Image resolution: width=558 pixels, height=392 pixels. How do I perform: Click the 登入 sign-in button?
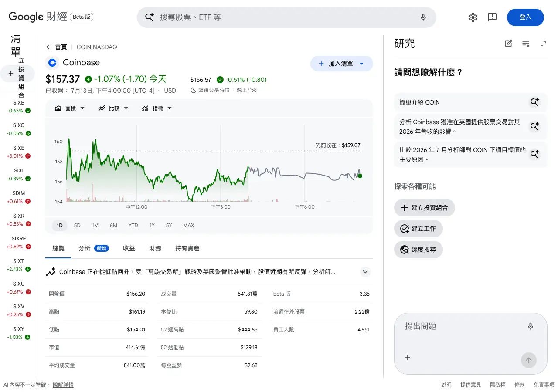[525, 17]
